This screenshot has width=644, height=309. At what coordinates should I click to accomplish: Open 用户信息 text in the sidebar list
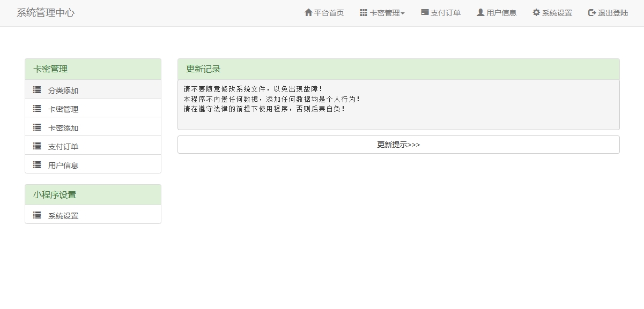pyautogui.click(x=63, y=165)
